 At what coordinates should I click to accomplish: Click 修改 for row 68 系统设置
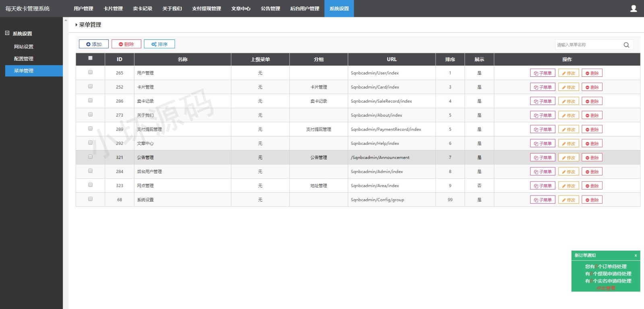coord(569,200)
